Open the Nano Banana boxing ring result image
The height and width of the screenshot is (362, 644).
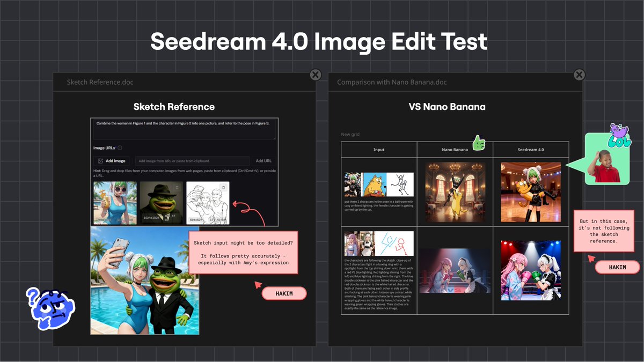click(455, 271)
